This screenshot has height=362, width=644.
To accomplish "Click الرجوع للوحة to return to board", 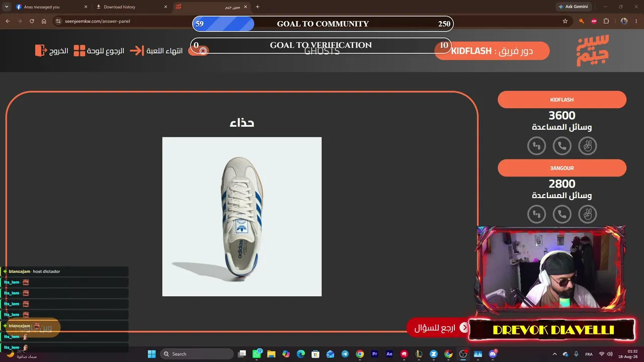I will click(99, 51).
